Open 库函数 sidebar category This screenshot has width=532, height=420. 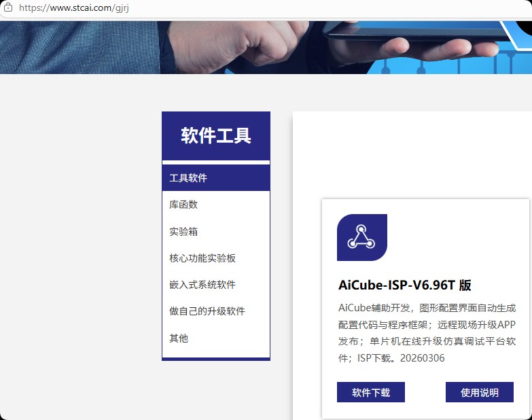point(216,205)
